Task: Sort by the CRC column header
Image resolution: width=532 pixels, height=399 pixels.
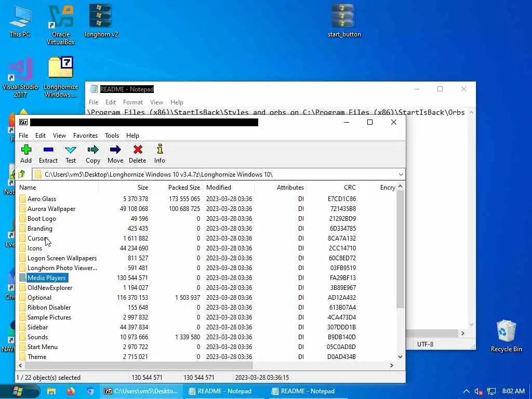Action: [332, 187]
